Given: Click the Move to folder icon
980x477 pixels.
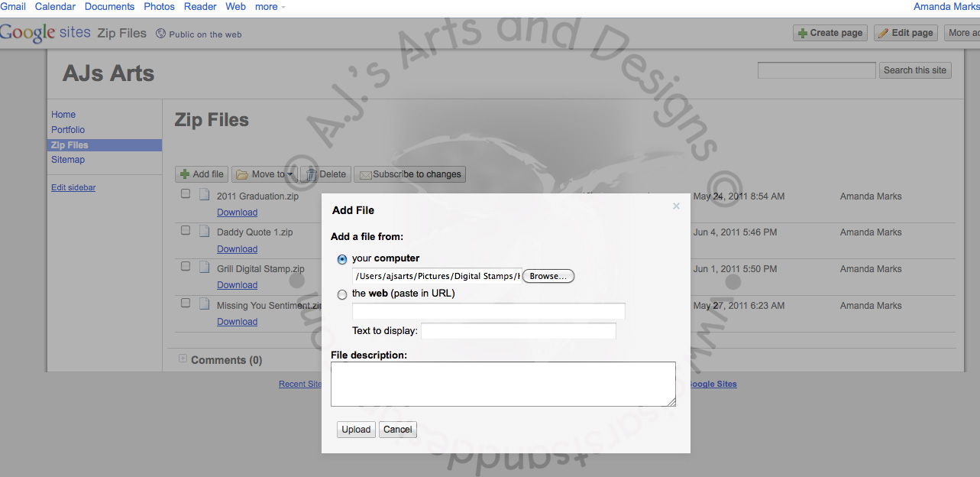Looking at the screenshot, I should pos(242,174).
